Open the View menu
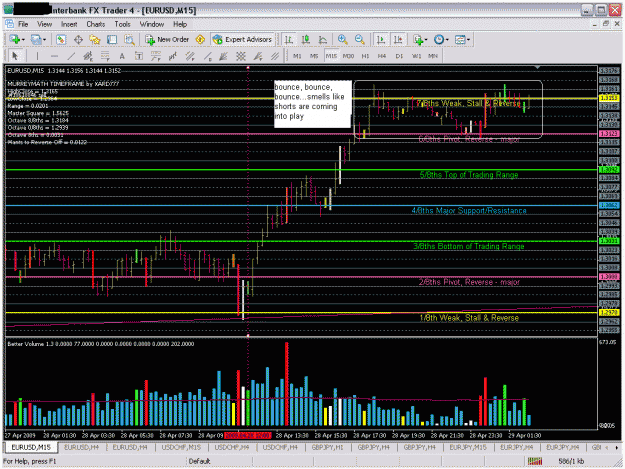This screenshot has height=469, width=625. point(45,24)
